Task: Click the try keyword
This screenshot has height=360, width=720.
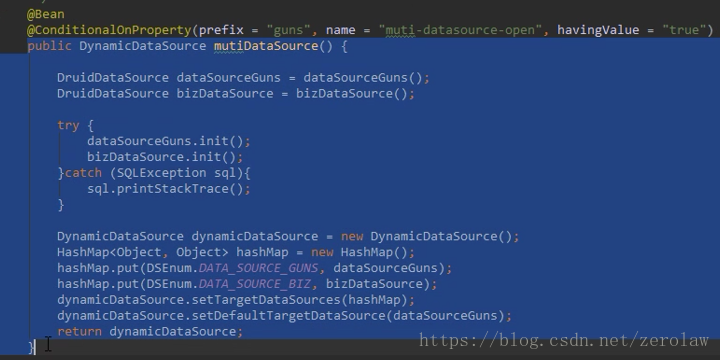Action: pyautogui.click(x=68, y=125)
